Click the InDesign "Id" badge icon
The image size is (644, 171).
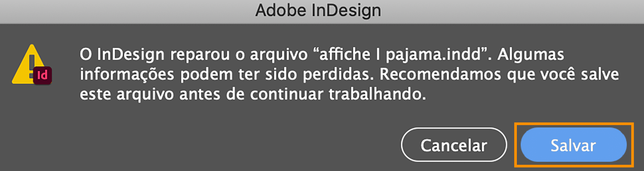click(x=42, y=76)
